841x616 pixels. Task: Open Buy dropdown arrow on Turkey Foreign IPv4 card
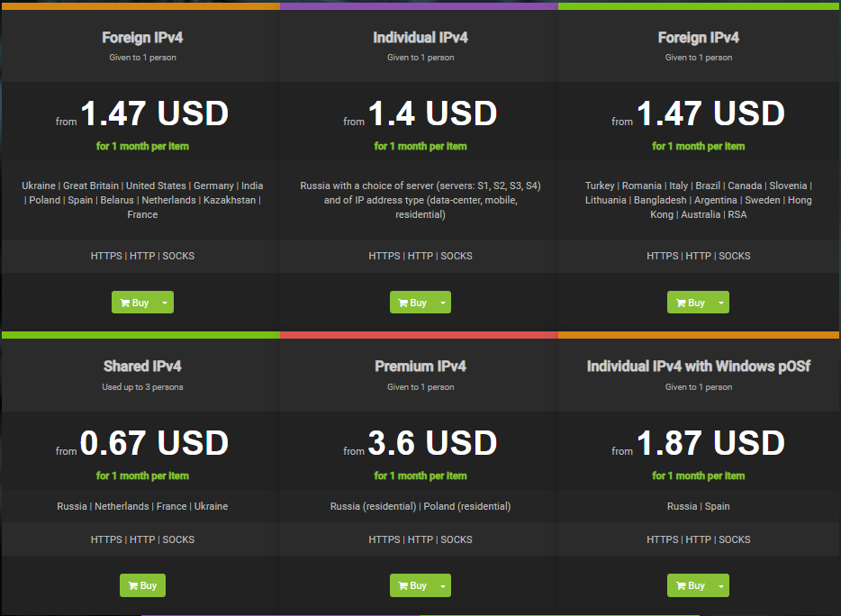tap(721, 303)
